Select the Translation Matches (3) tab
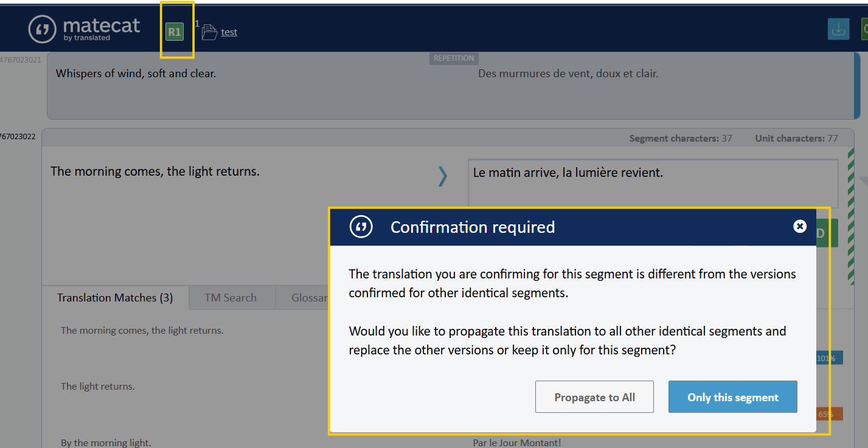The height and width of the screenshot is (448, 868). (115, 298)
